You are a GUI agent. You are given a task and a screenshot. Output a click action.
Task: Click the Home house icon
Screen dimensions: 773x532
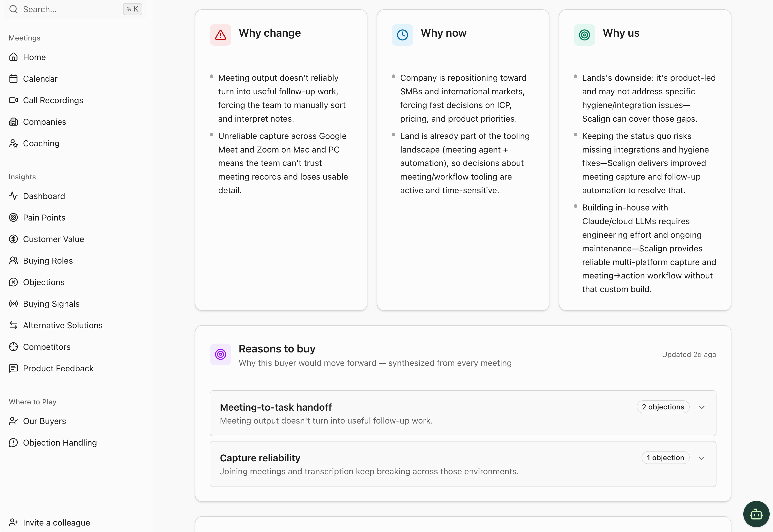(x=13, y=57)
